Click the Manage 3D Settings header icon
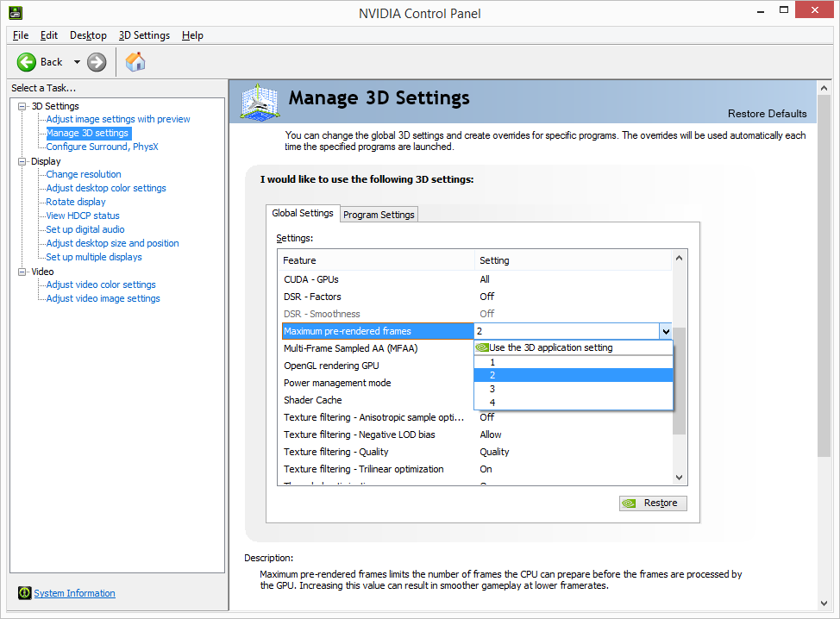 (261, 103)
